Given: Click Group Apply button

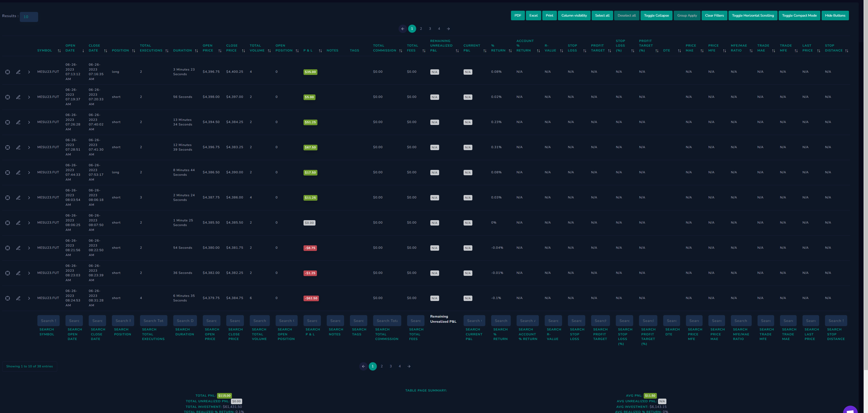Looking at the screenshot, I should point(687,15).
